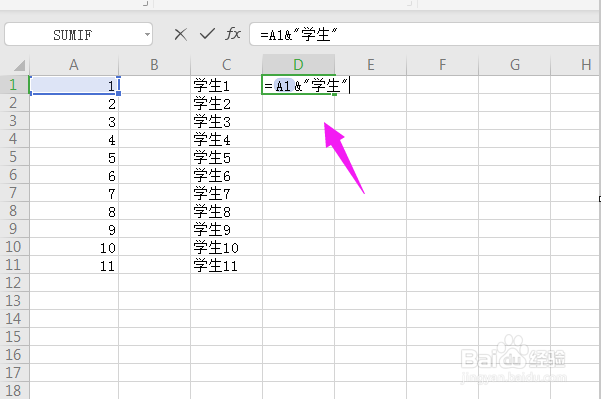
Task: Select row 16 header
Action: pyautogui.click(x=14, y=355)
